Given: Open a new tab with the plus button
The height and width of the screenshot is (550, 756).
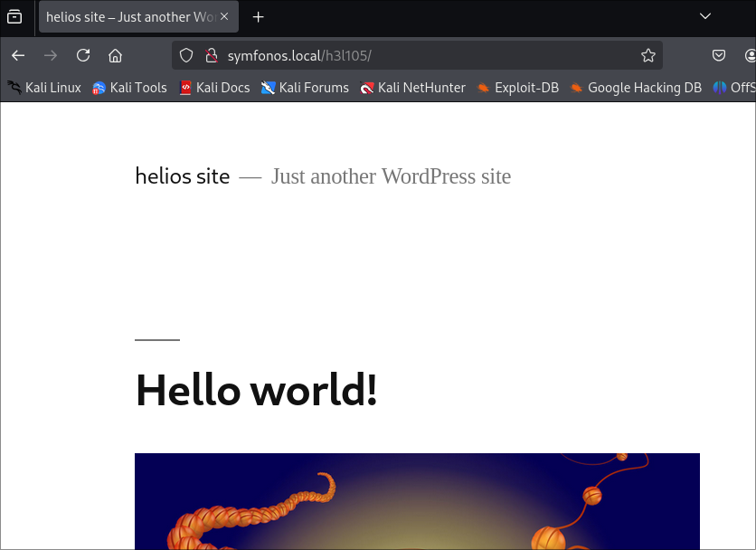Looking at the screenshot, I should tap(259, 17).
